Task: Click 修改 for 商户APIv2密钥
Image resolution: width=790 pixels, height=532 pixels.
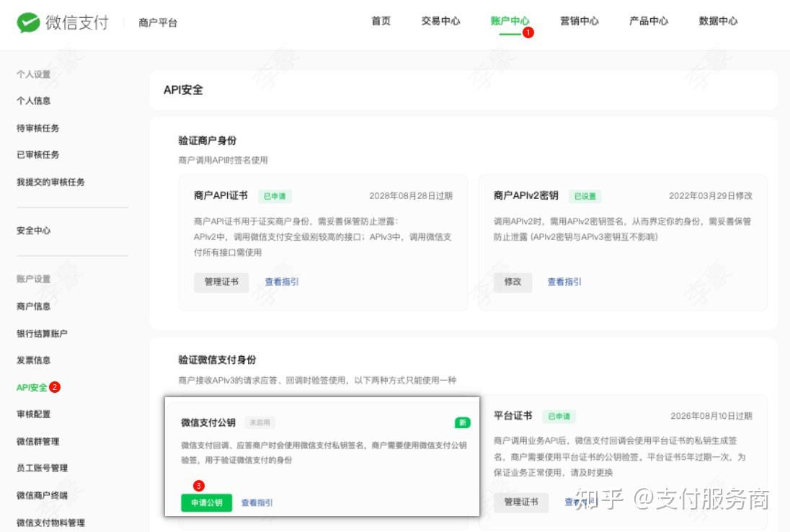Action: [x=513, y=282]
